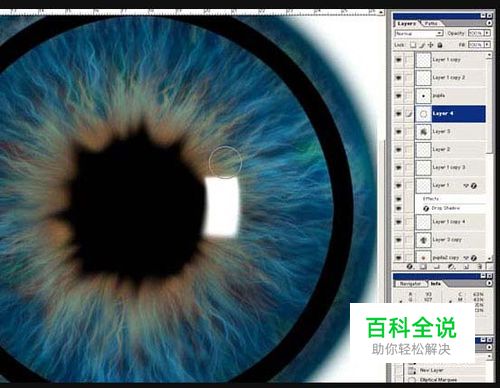The height and width of the screenshot is (388, 500).
Task: Select the Layer 4 layer name
Action: tap(443, 114)
